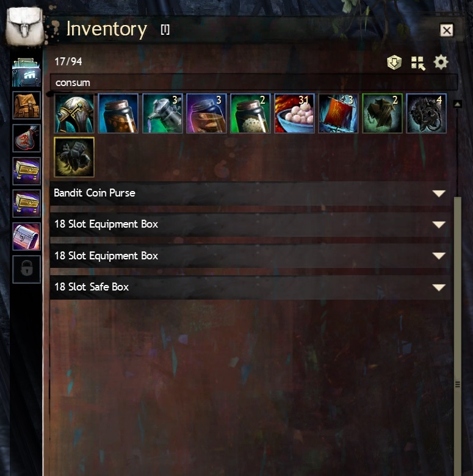Screen dimensions: 473x476
Task: Click the scrollbar up arrow
Action: (x=457, y=104)
